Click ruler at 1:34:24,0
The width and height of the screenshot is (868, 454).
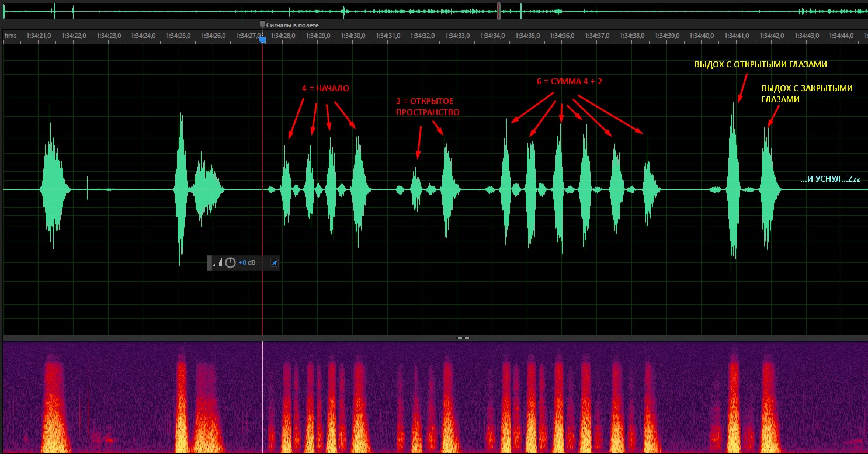pos(143,36)
